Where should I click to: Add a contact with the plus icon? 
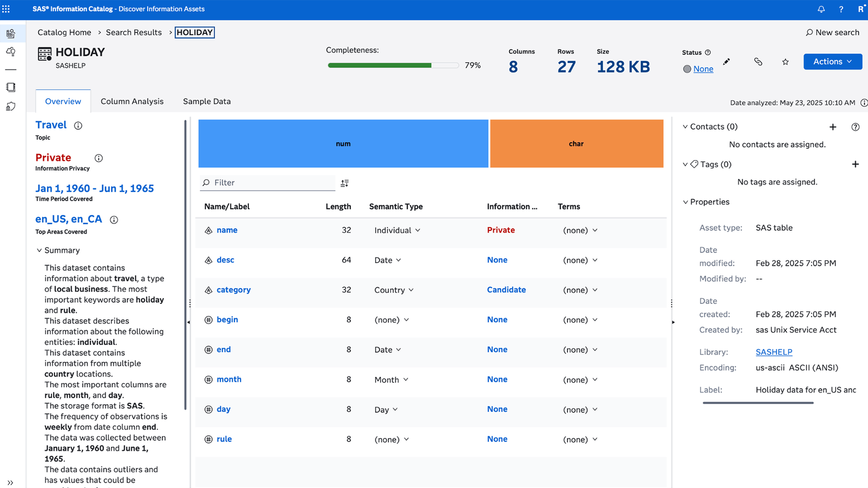point(833,127)
